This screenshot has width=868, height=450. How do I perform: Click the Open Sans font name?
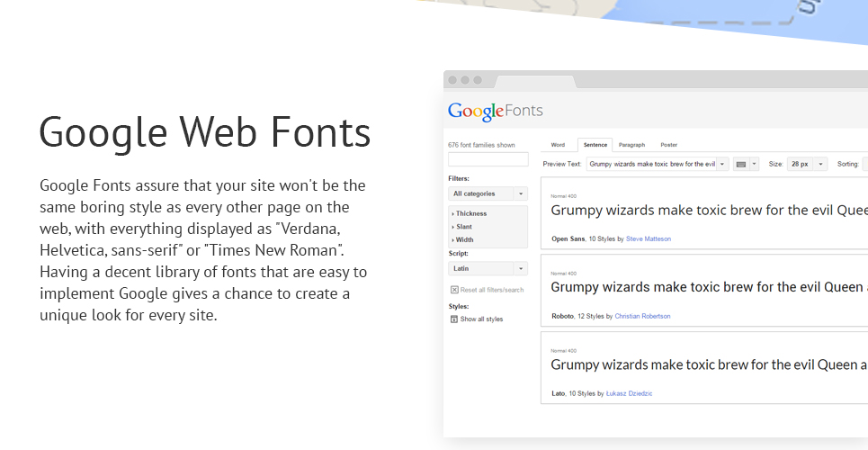568,238
